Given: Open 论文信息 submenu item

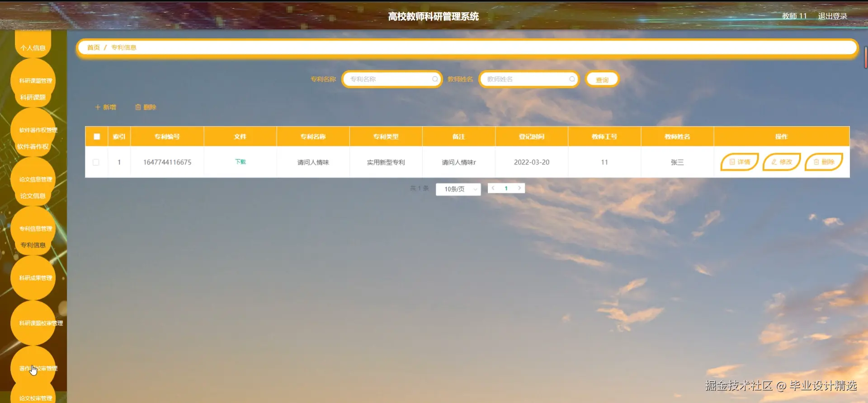Looking at the screenshot, I should (33, 196).
